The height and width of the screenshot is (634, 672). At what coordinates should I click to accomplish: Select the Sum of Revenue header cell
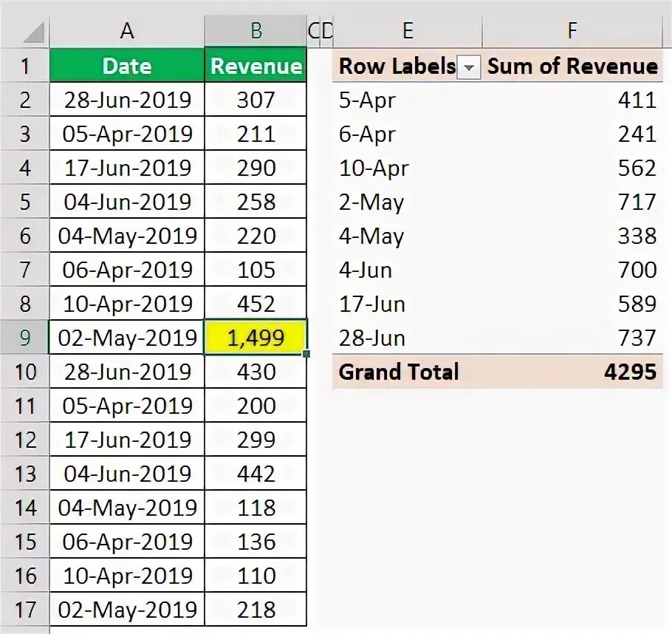tap(572, 66)
